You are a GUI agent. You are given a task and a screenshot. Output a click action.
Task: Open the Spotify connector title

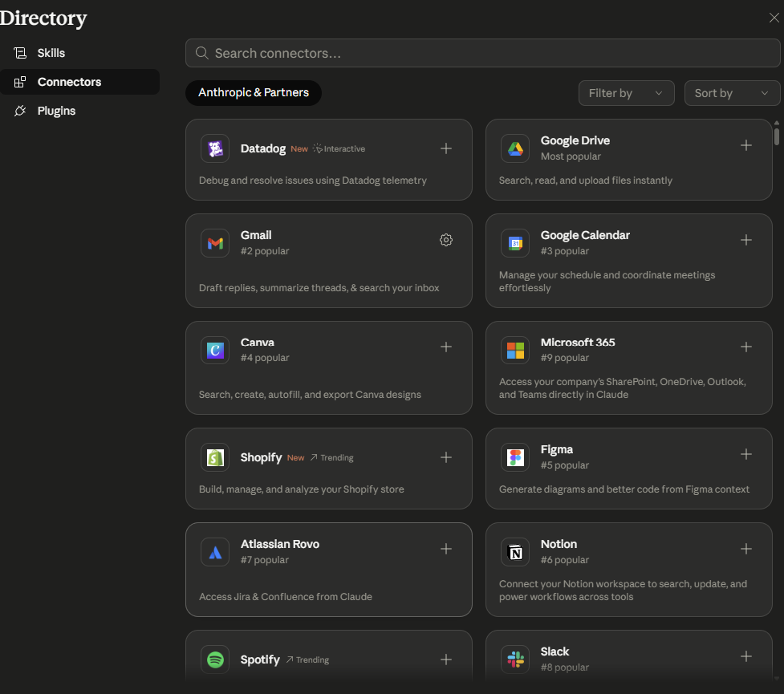(260, 660)
